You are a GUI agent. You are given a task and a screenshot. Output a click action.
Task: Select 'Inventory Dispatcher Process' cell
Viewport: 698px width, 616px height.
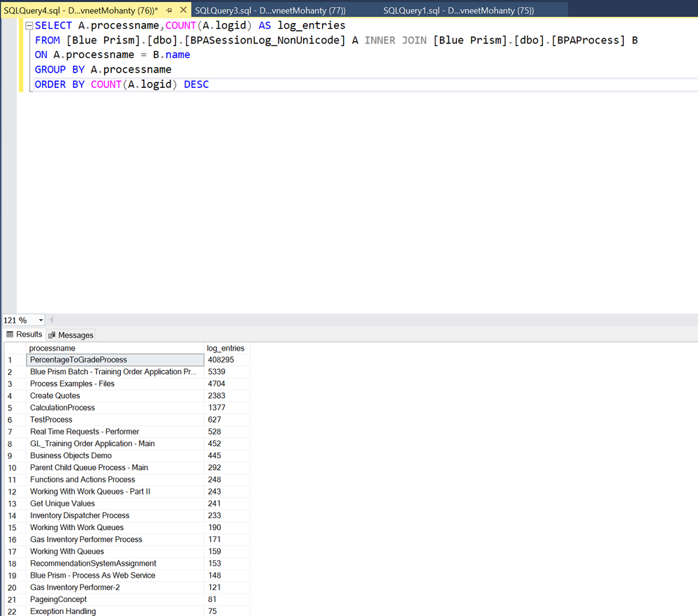pyautogui.click(x=115, y=516)
